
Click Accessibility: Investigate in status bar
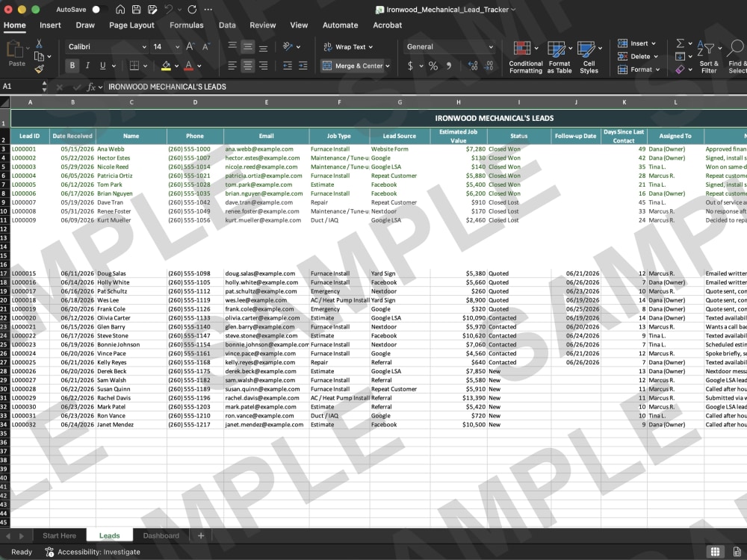tap(93, 552)
